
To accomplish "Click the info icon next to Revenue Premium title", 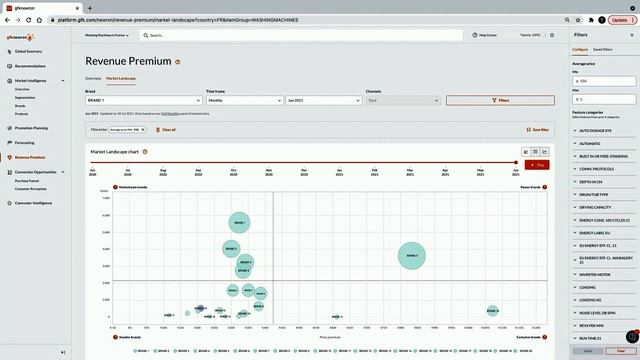I will [x=178, y=62].
